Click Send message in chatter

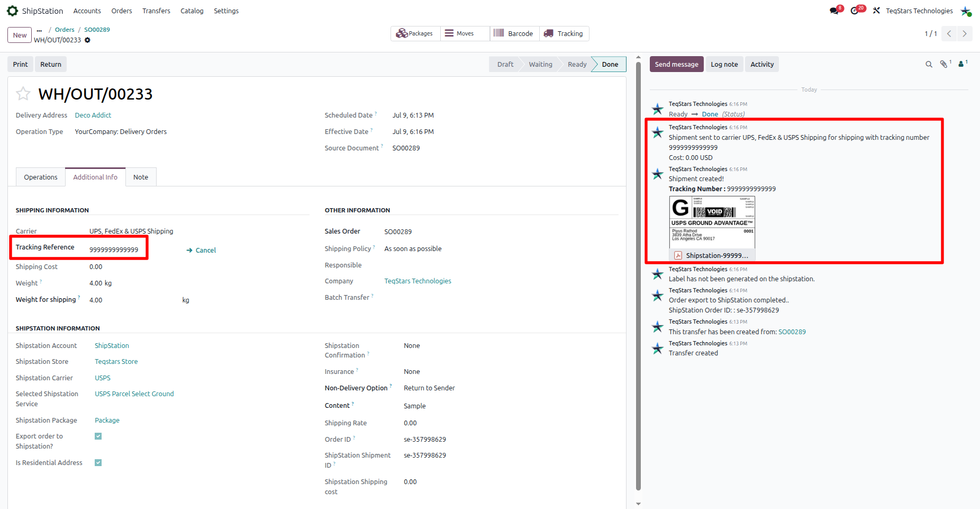point(676,64)
